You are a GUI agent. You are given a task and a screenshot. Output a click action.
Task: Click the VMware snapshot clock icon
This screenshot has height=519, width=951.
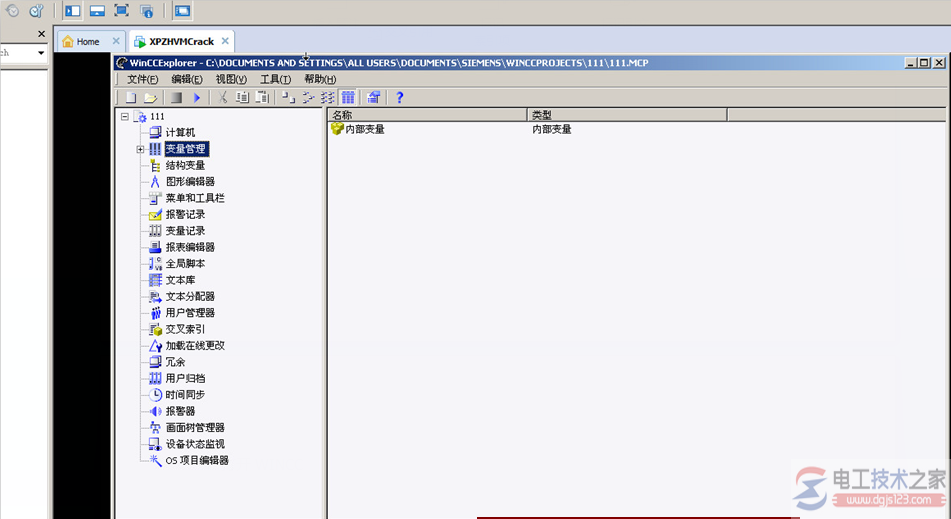pyautogui.click(x=12, y=10)
